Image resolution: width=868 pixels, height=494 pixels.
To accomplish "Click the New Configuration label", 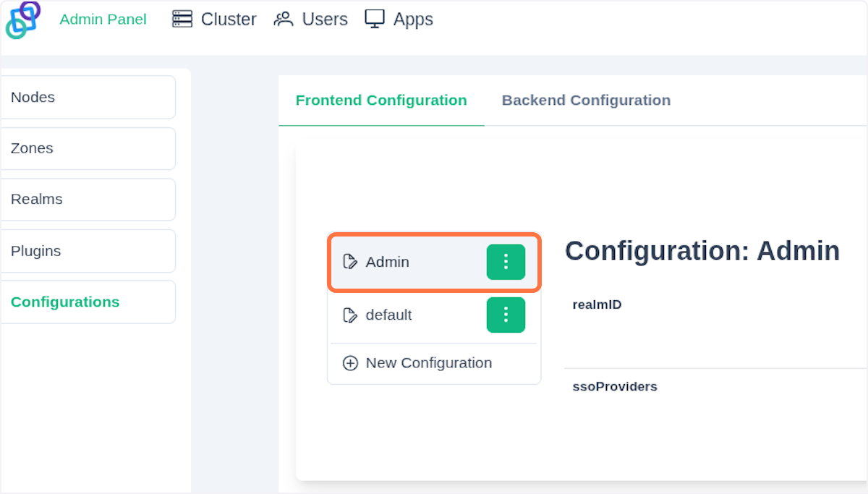I will click(x=428, y=363).
